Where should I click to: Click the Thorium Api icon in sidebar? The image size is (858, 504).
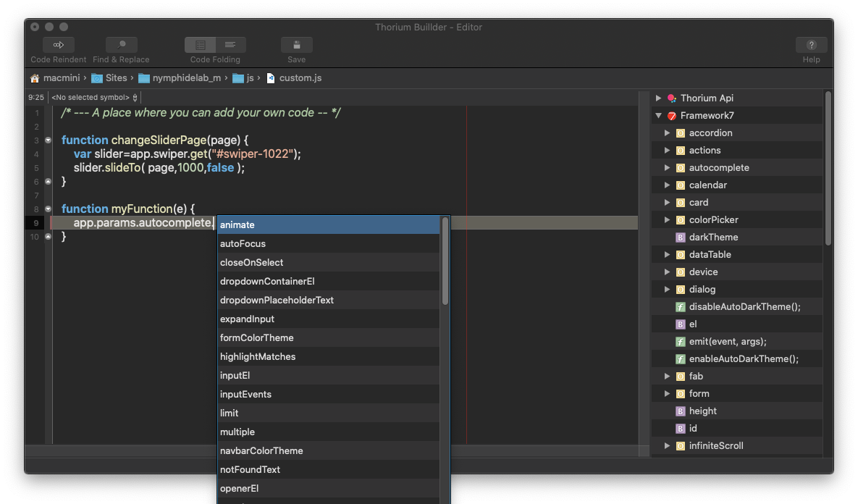click(x=672, y=98)
